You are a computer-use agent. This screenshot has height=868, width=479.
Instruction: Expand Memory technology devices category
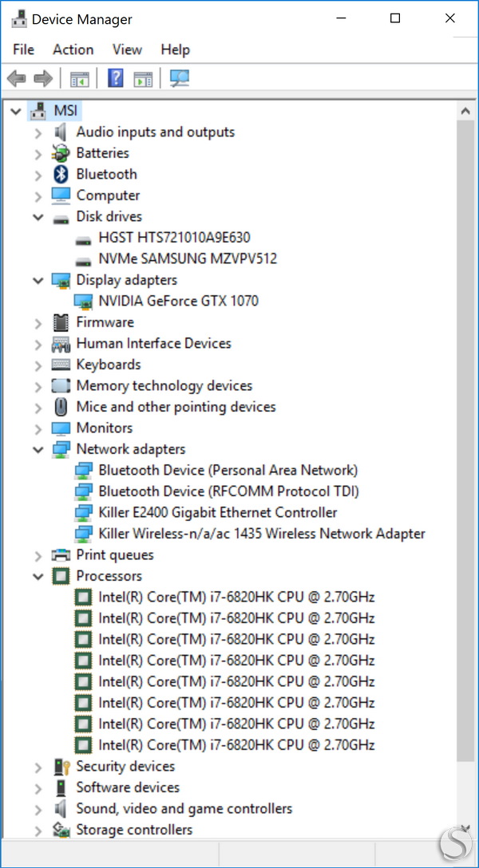(38, 386)
